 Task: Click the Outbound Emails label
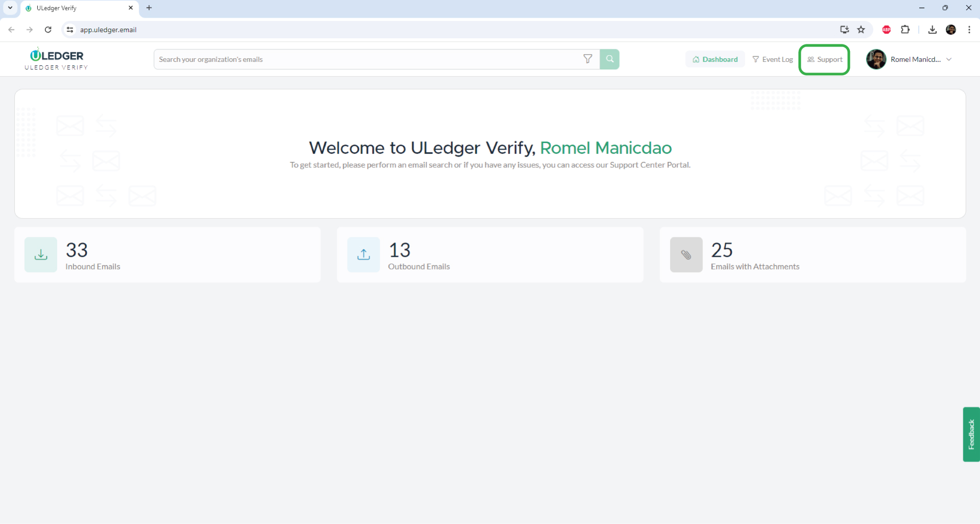click(419, 267)
